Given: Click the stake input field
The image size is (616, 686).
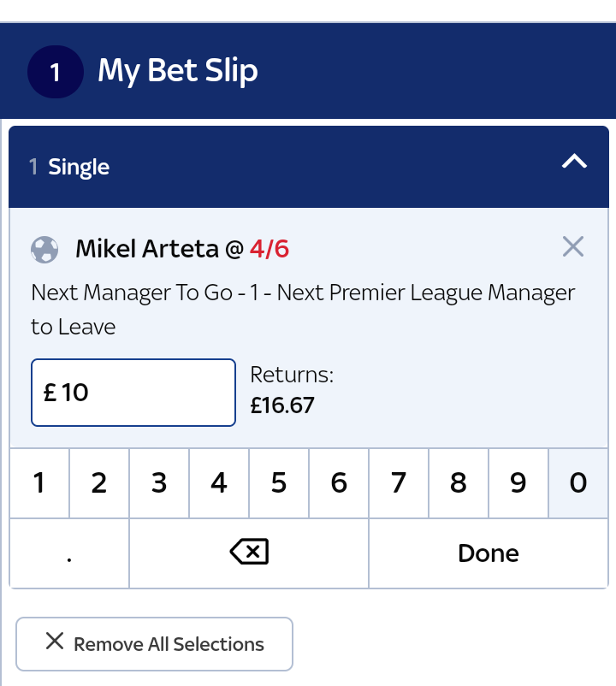Looking at the screenshot, I should 133,393.
